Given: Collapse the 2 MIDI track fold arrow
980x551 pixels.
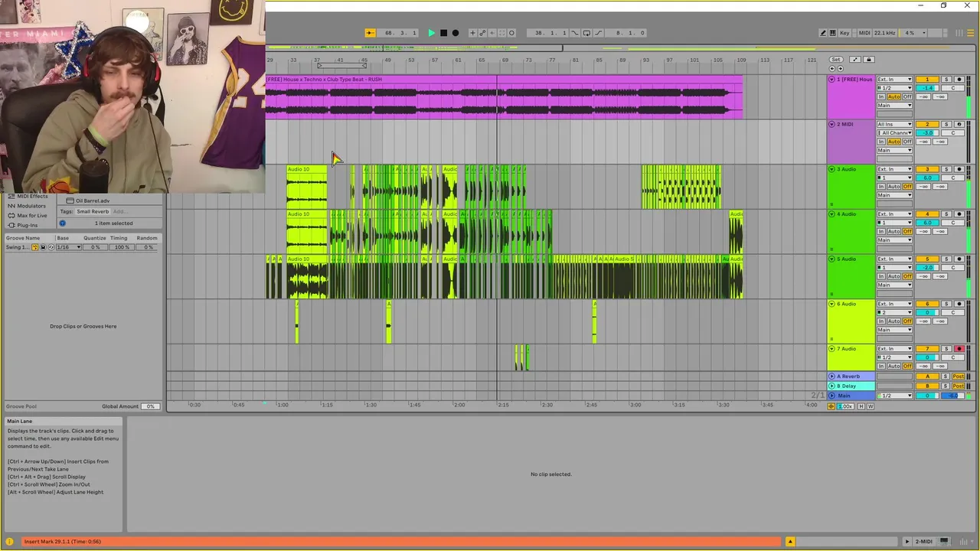Looking at the screenshot, I should pos(832,124).
